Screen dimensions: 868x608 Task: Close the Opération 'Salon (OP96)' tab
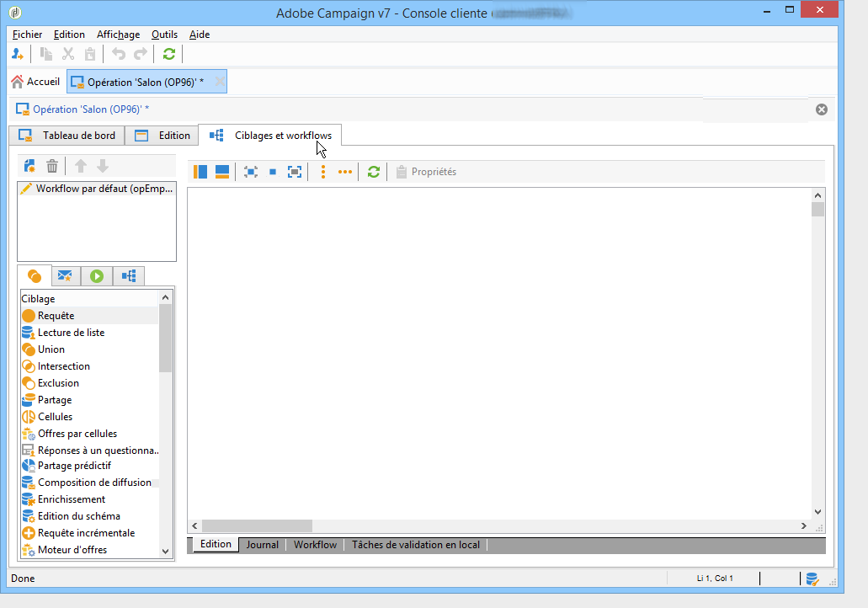(x=220, y=82)
